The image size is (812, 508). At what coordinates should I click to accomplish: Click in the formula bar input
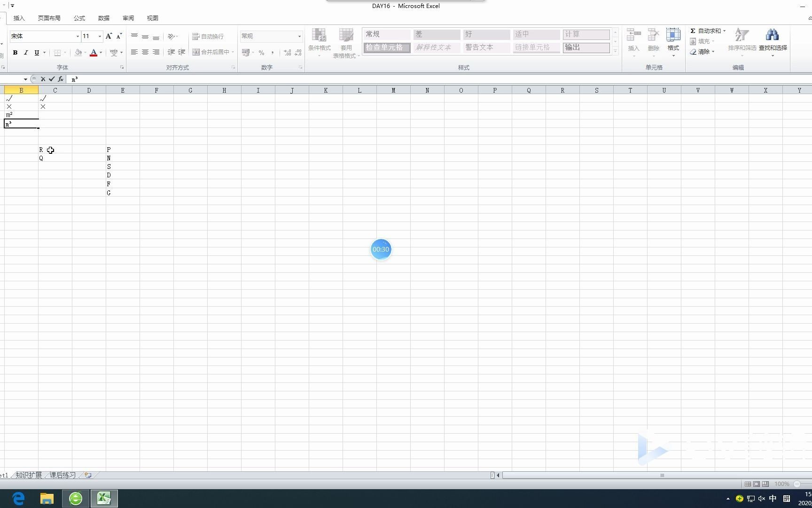click(439, 79)
